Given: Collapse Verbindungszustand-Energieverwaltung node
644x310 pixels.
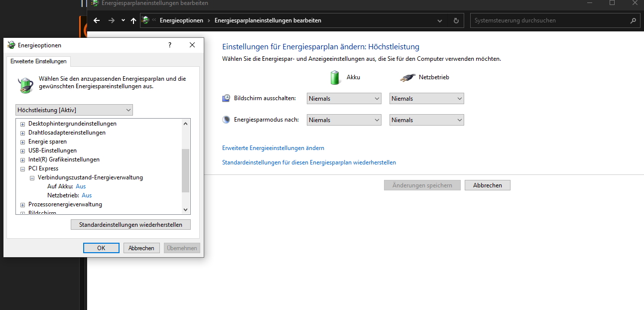Looking at the screenshot, I should point(32,177).
